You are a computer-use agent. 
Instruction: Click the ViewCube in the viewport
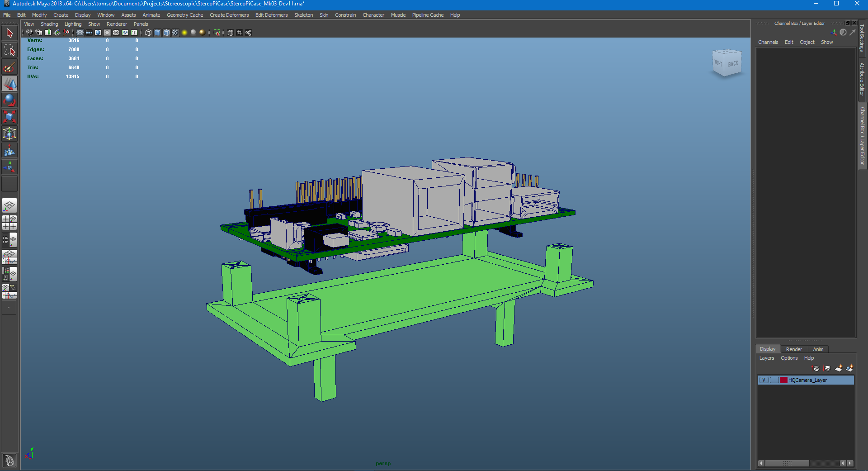pos(726,63)
